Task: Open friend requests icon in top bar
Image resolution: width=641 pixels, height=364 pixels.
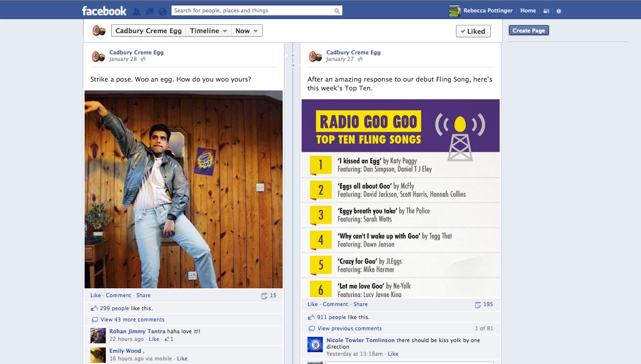Action: pyautogui.click(x=137, y=11)
